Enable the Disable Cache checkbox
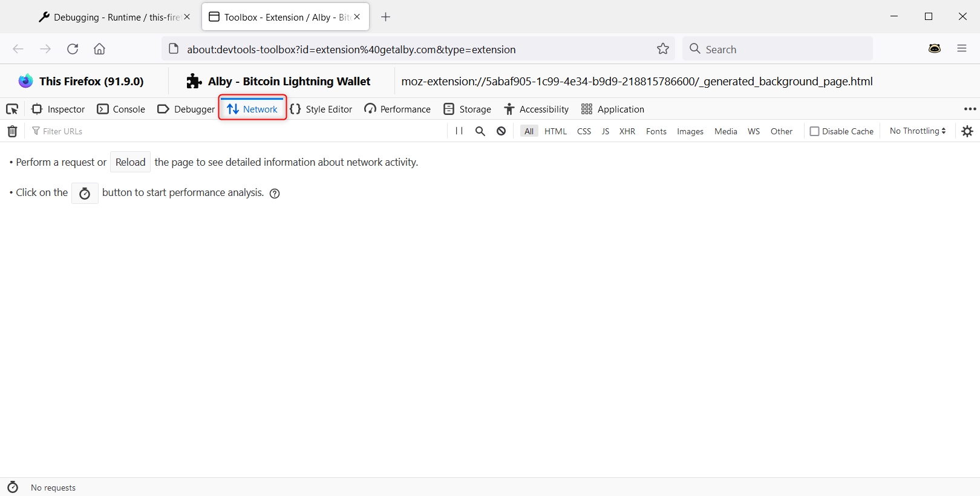980x496 pixels. click(814, 131)
